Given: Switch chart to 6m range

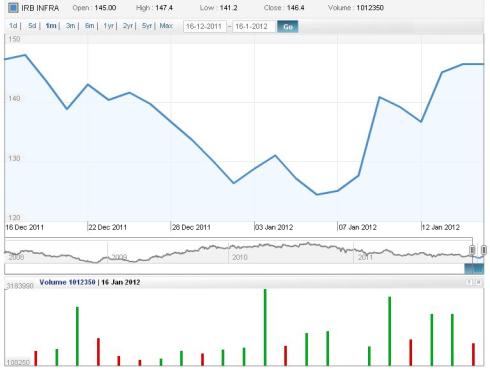Looking at the screenshot, I should pos(89,26).
